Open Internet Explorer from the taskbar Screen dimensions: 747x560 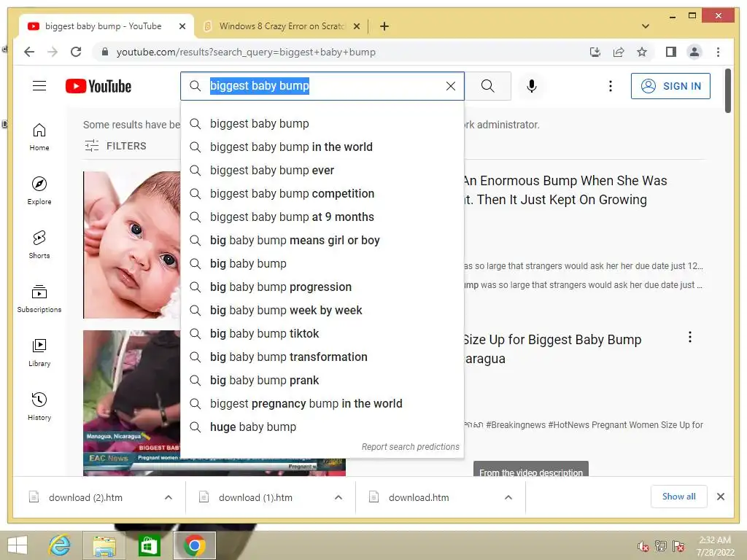[x=60, y=545]
